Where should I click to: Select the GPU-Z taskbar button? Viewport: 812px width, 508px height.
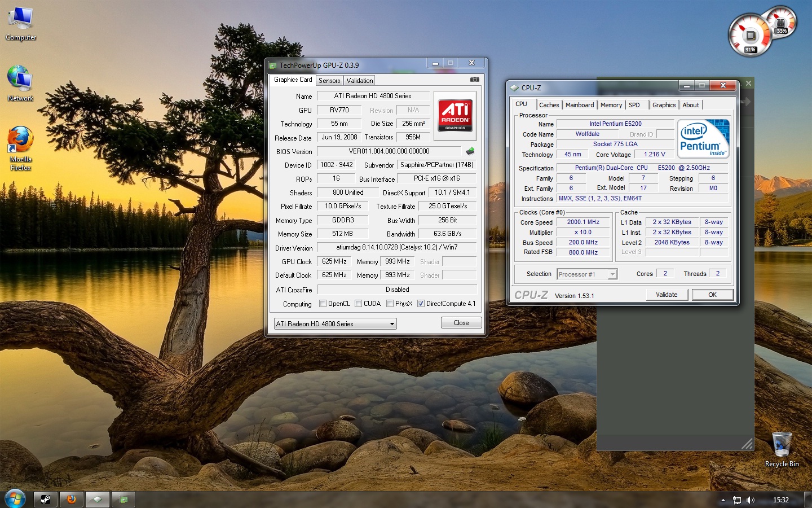click(x=123, y=500)
